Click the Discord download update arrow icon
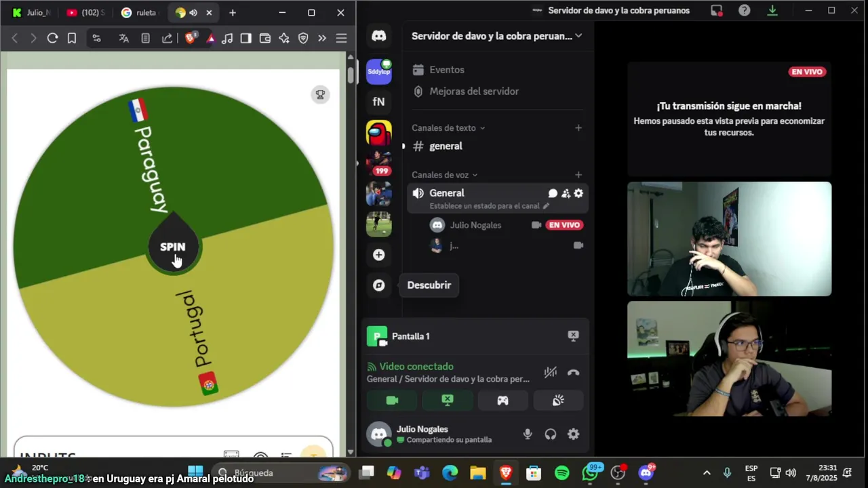Image resolution: width=868 pixels, height=488 pixels. pyautogui.click(x=772, y=10)
